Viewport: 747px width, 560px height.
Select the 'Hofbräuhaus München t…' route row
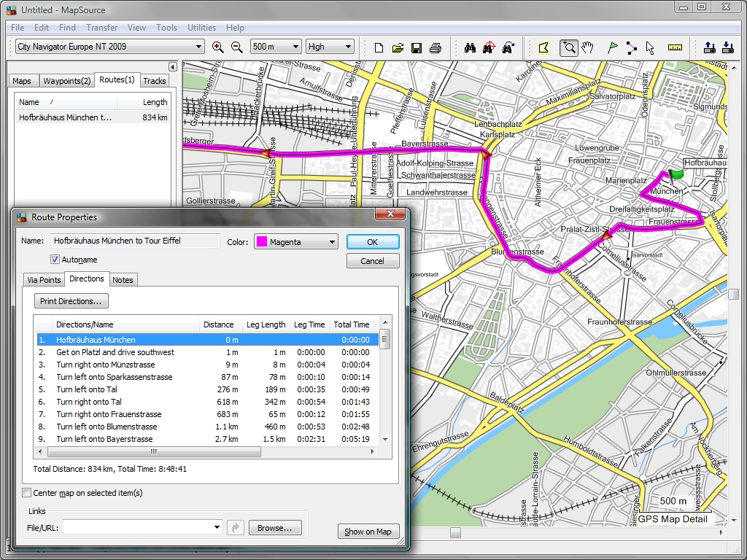click(x=93, y=117)
